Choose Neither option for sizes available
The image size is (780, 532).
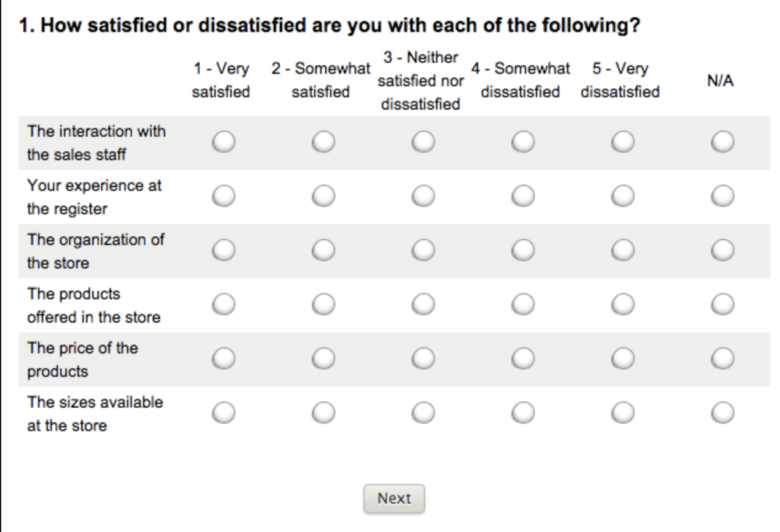[x=423, y=412]
